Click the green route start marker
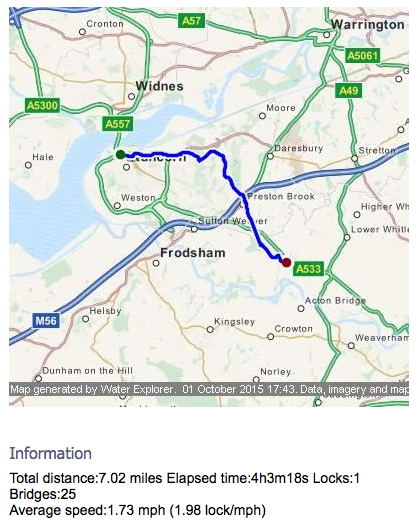 121,154
